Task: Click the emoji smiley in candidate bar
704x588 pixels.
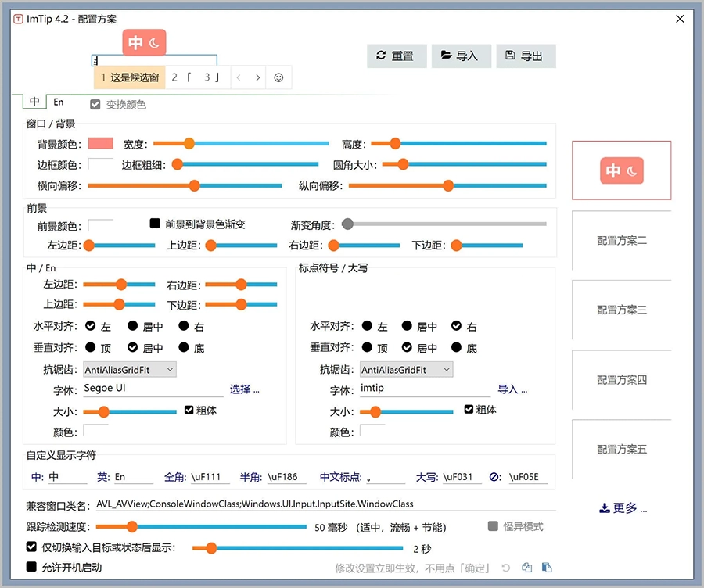Action: coord(278,77)
